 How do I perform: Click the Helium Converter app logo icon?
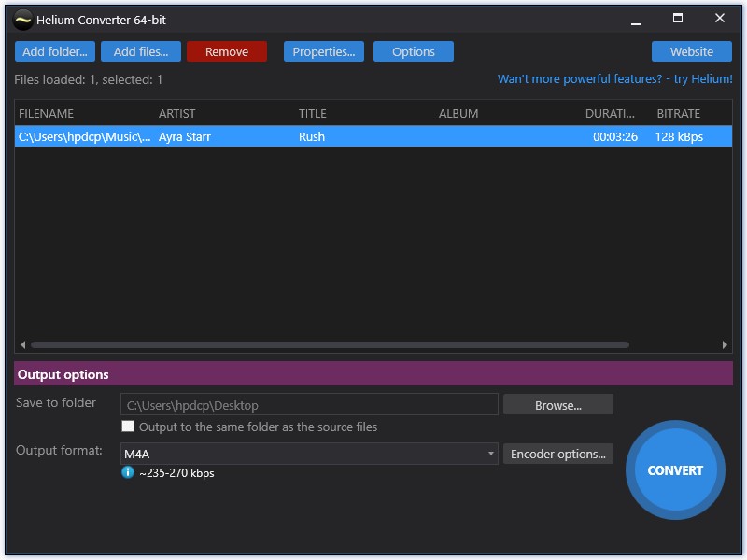(x=22, y=20)
